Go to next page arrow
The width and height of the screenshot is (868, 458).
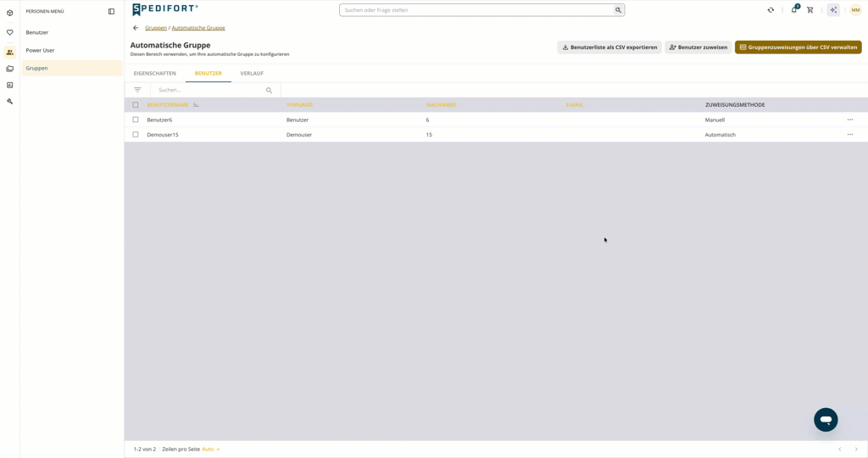point(856,450)
